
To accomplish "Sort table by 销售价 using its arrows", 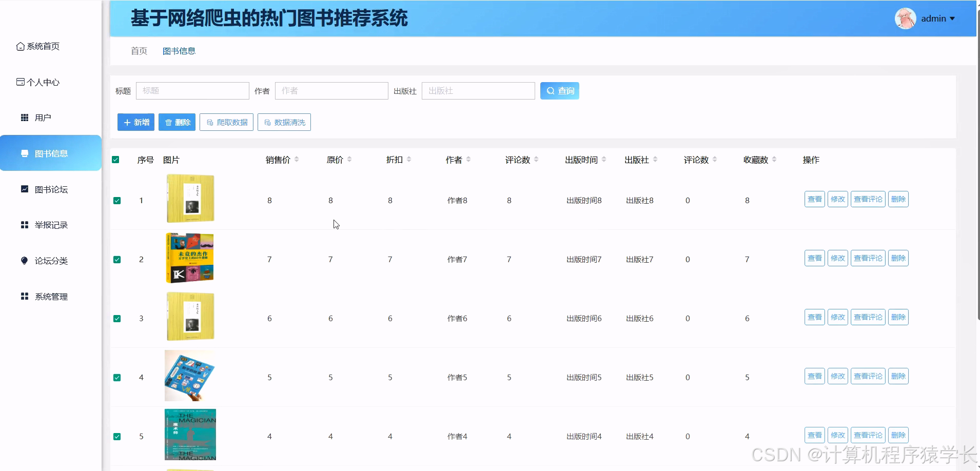I will [297, 159].
